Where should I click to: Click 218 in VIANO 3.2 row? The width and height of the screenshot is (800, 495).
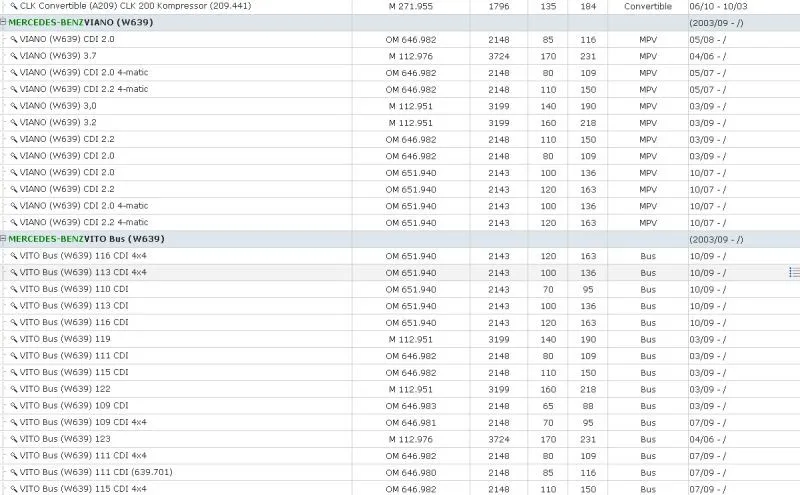(588, 123)
